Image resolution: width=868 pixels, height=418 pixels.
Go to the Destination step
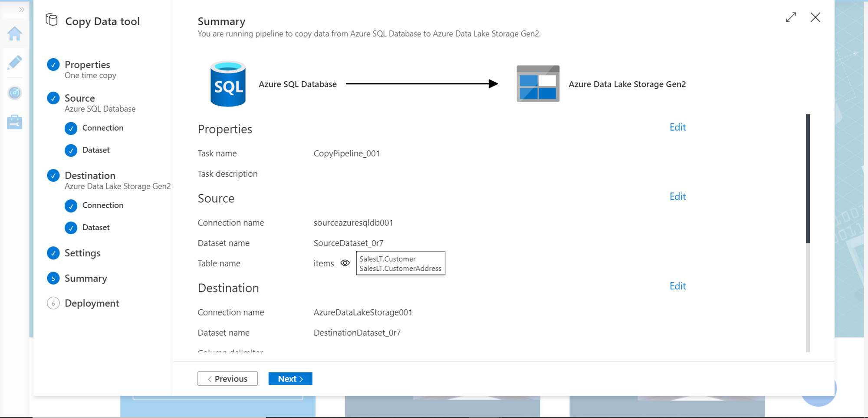click(90, 175)
